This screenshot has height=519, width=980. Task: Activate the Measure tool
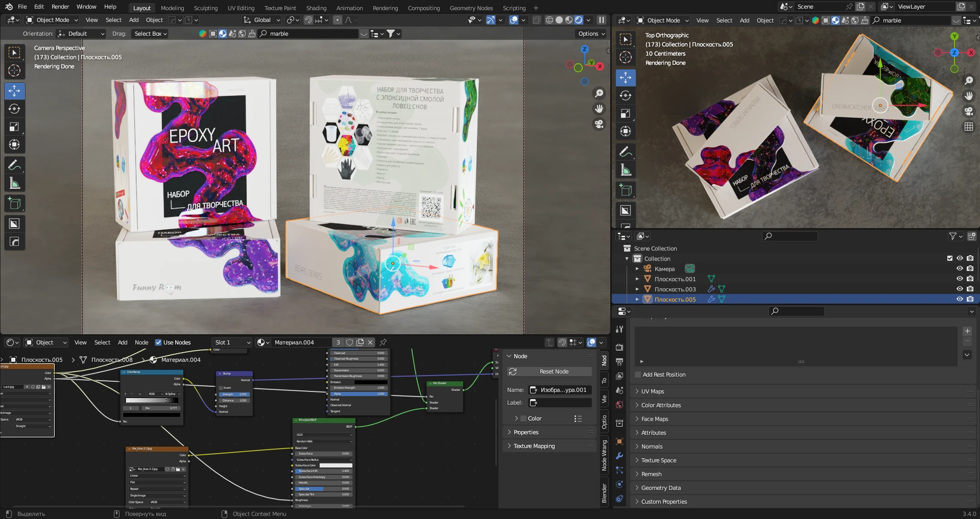coord(14,182)
